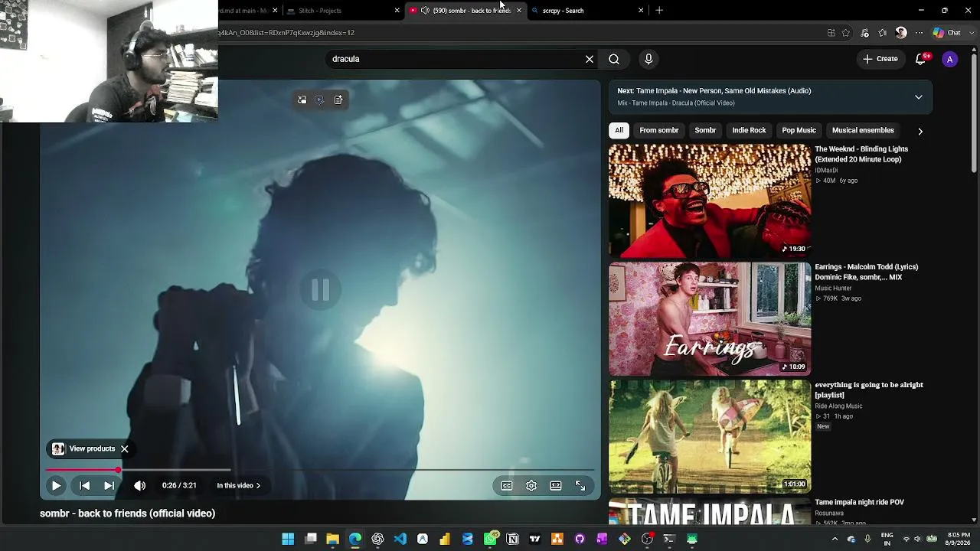Select the Musical ensembles filter chip
Screen dimensions: 980x551
click(863, 130)
